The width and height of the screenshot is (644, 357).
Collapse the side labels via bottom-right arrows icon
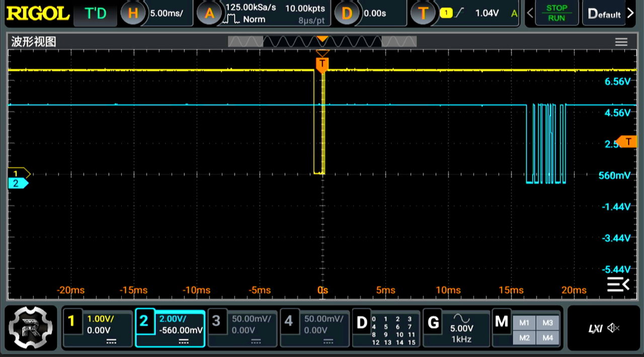click(618, 285)
